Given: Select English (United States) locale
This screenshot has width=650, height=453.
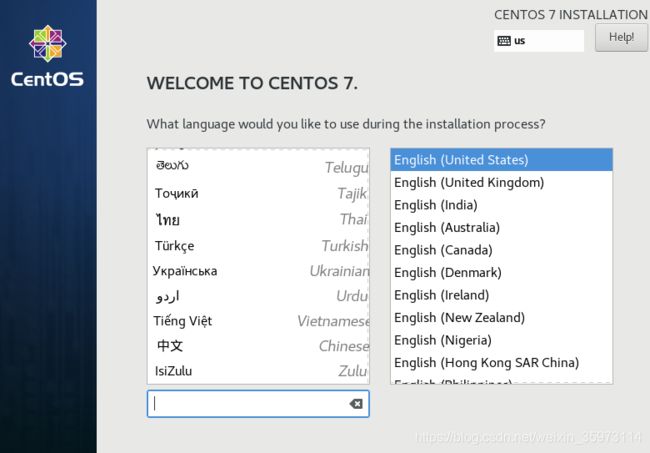Looking at the screenshot, I should click(x=501, y=160).
